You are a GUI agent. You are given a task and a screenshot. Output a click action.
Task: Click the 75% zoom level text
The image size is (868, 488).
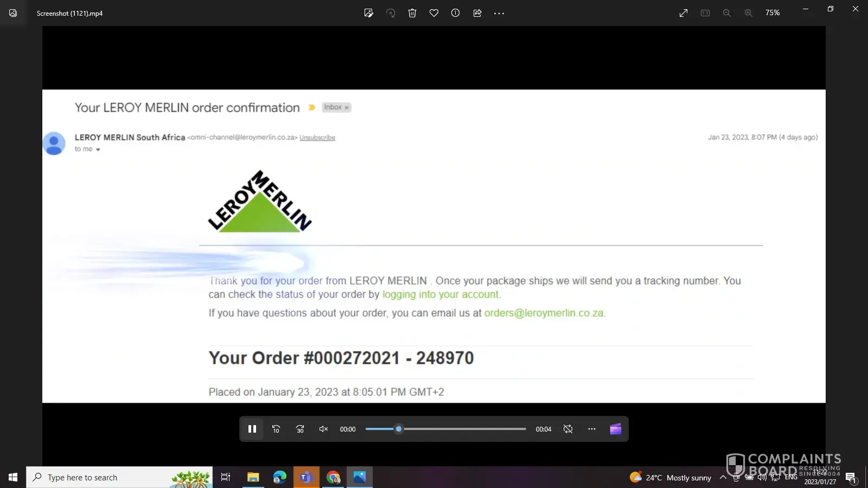coord(773,13)
